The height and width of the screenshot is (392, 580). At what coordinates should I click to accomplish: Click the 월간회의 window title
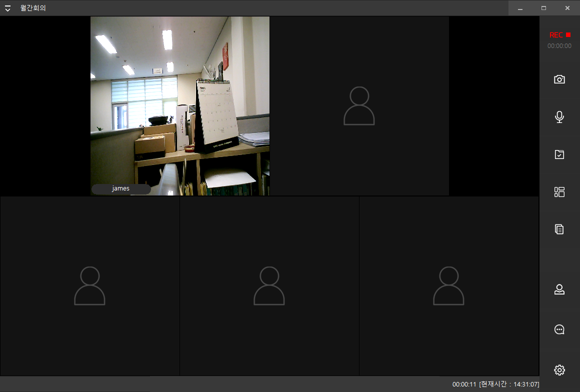coord(33,8)
